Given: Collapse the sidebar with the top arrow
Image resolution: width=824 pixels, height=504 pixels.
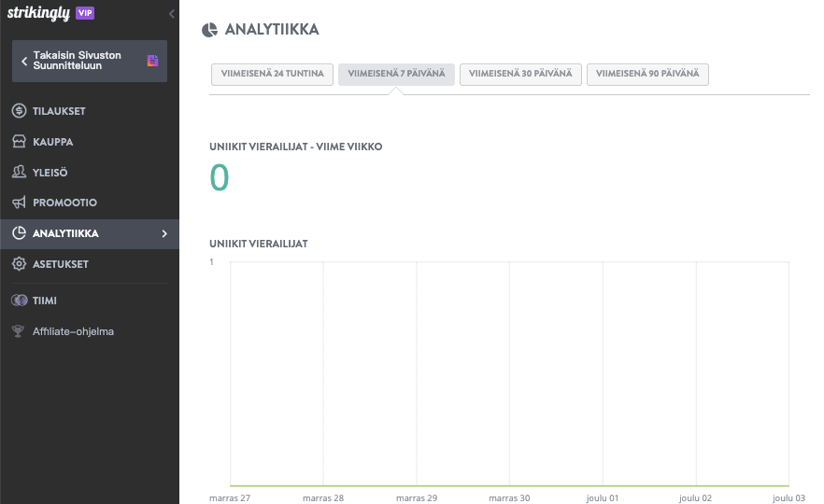Looking at the screenshot, I should click(x=171, y=14).
